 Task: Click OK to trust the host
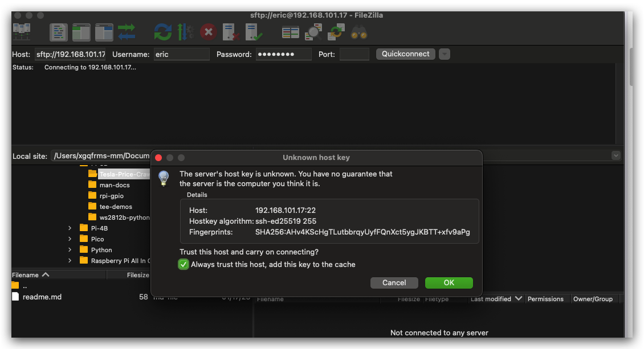449,283
